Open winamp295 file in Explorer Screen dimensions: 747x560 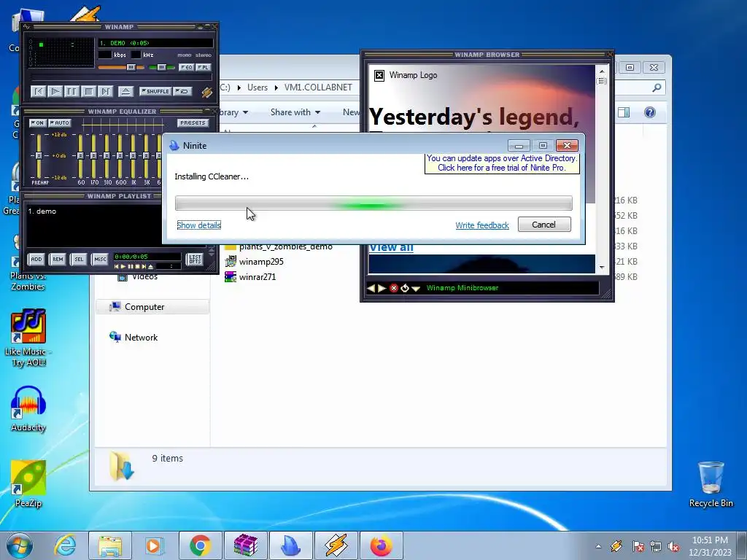click(254, 262)
